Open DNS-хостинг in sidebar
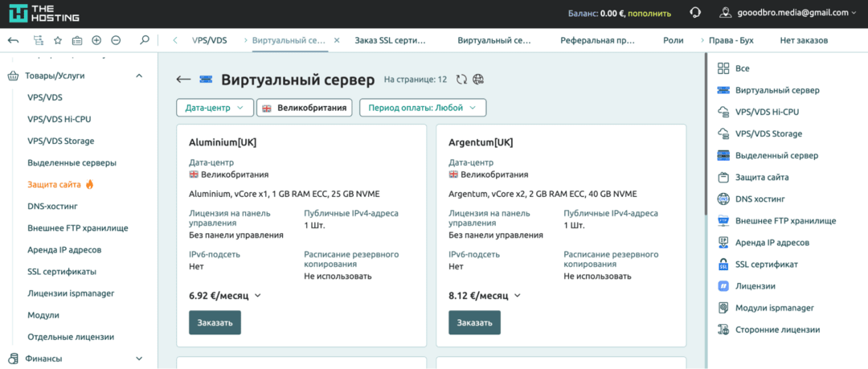 tap(52, 206)
